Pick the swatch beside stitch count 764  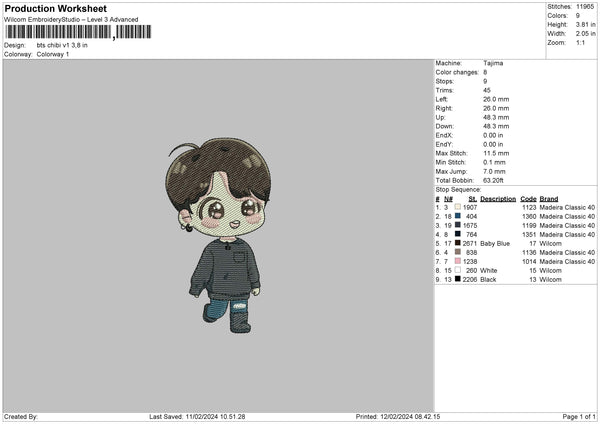(x=457, y=234)
